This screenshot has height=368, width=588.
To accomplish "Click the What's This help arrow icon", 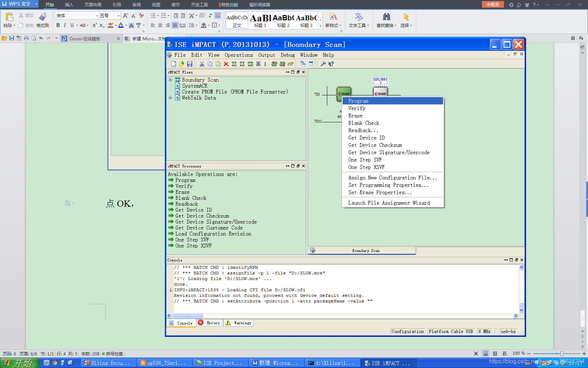I will click(x=331, y=64).
